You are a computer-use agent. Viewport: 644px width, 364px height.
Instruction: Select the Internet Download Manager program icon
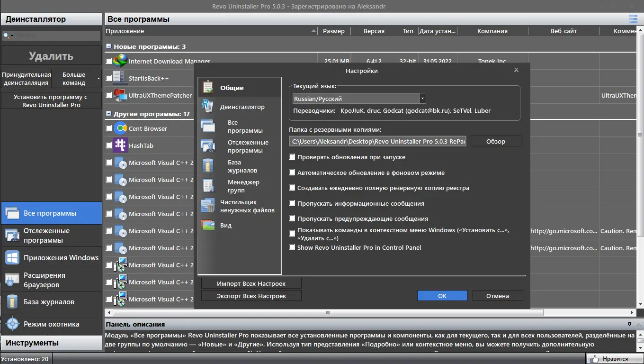[120, 61]
